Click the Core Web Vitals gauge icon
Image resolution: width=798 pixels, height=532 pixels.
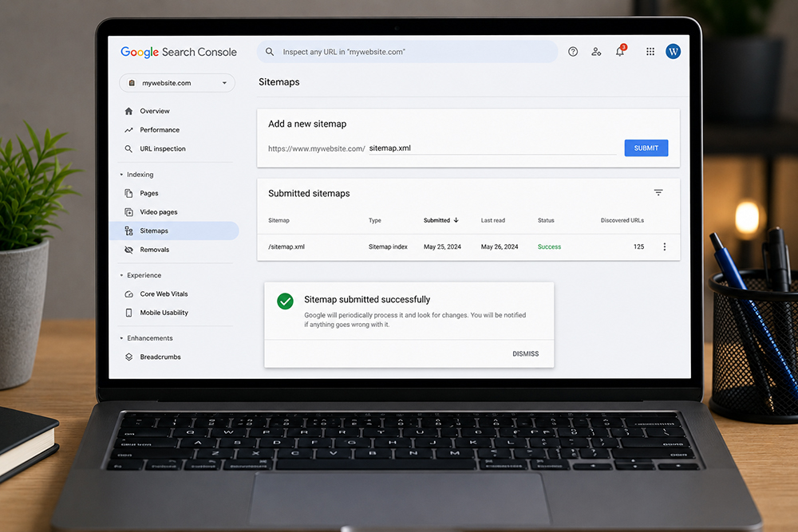(128, 294)
